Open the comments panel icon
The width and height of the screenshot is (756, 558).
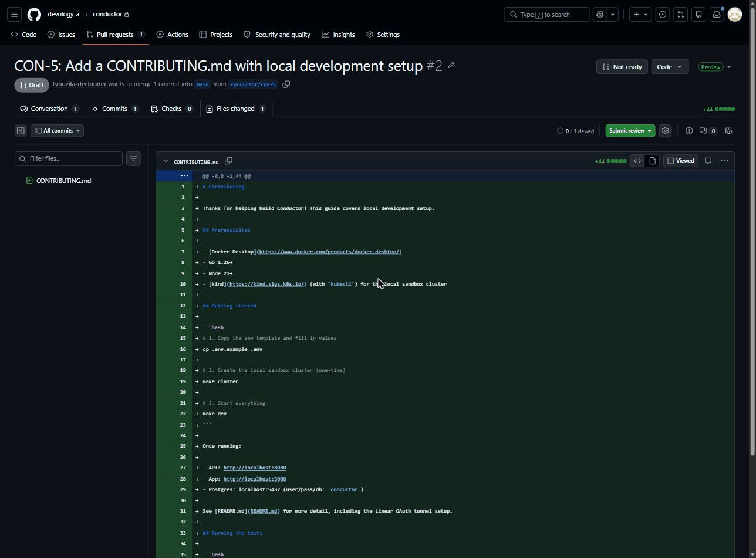(x=708, y=131)
